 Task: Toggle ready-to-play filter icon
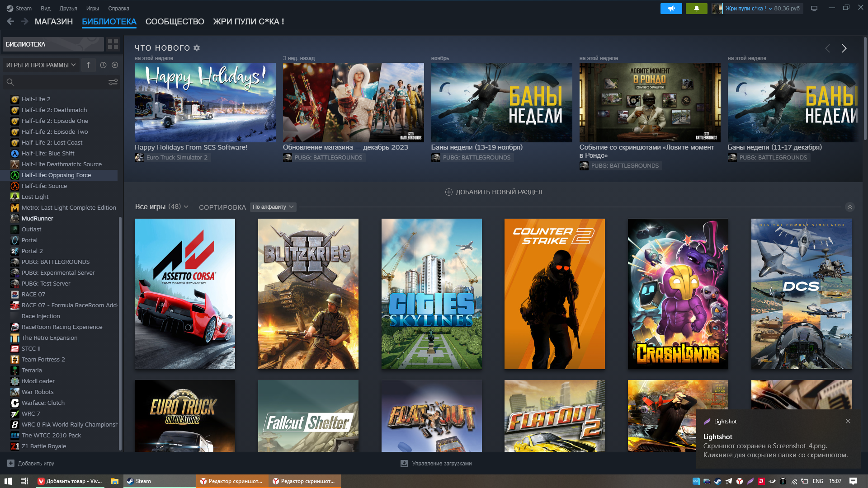click(x=115, y=65)
